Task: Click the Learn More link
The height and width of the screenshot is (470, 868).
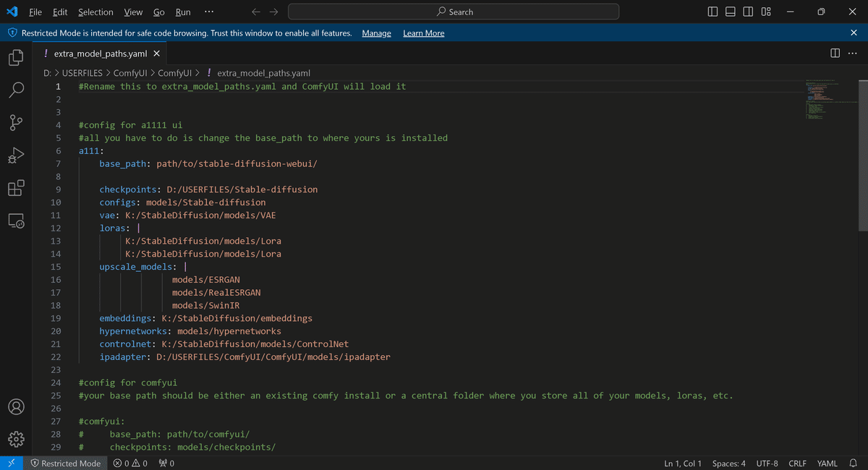Action: click(x=423, y=33)
